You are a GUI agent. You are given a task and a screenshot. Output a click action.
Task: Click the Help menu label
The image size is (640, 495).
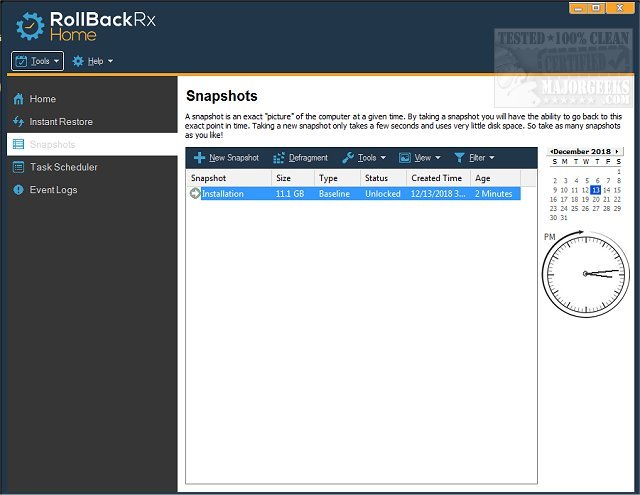tap(96, 61)
